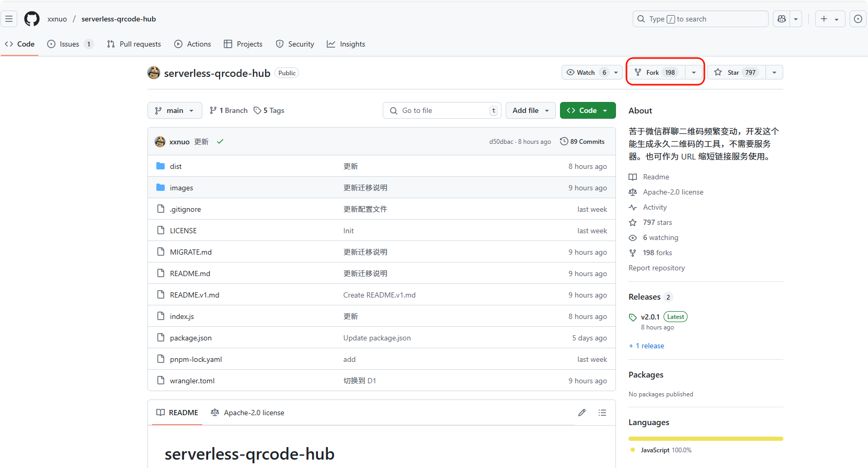Expand the Star lists dropdown arrow
868x468 pixels.
coord(774,72)
